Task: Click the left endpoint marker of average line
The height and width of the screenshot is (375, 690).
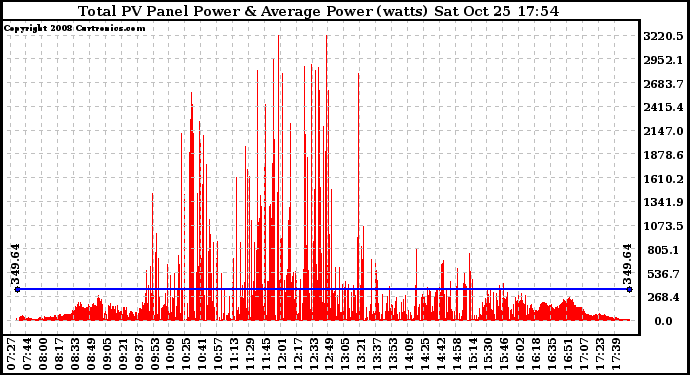Action: [x=18, y=289]
